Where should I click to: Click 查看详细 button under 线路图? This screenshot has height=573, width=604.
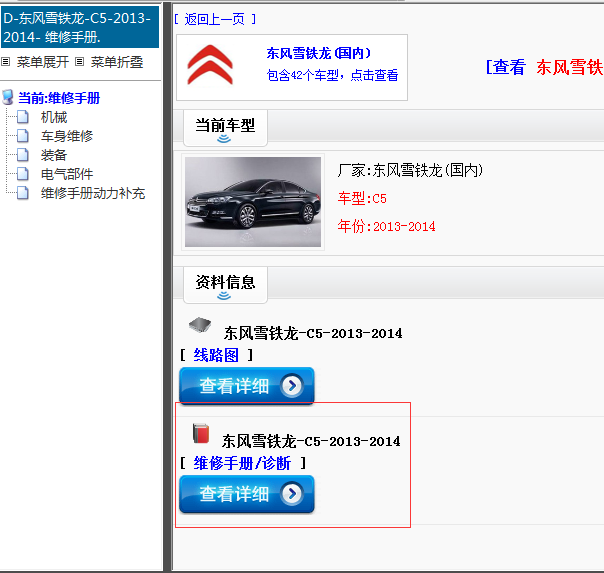pos(247,385)
